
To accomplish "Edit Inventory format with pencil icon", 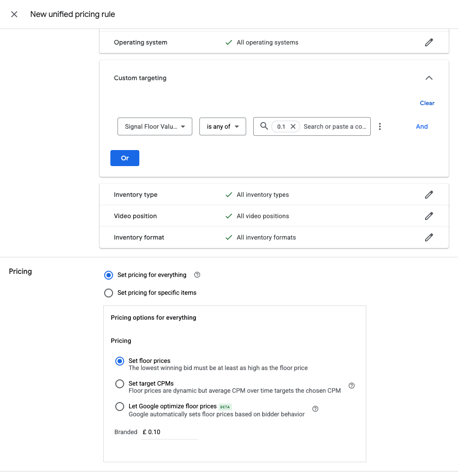I will click(429, 237).
